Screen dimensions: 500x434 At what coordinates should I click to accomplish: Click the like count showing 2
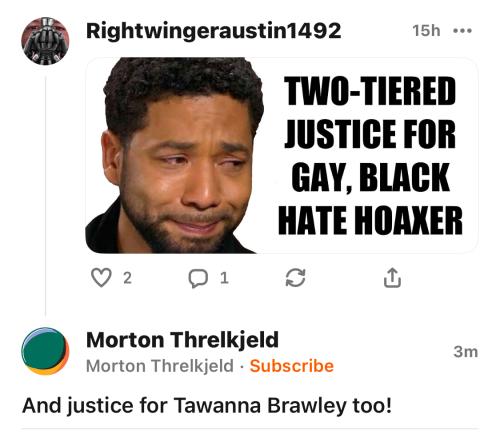127,278
